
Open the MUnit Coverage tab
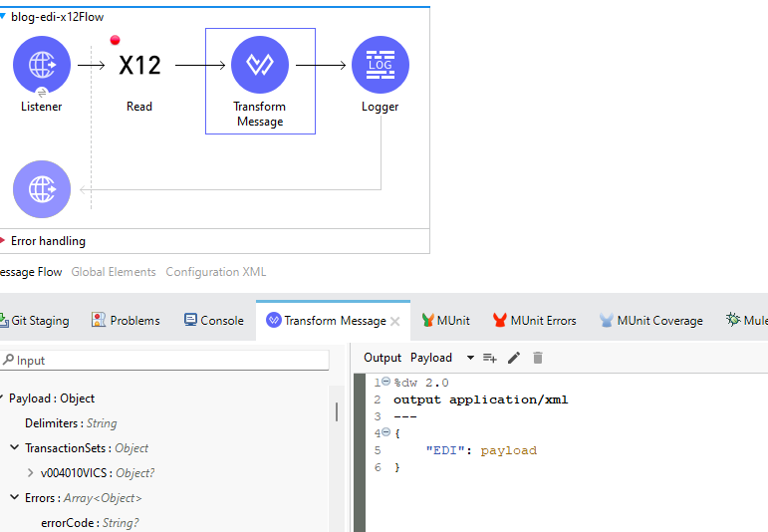650,321
